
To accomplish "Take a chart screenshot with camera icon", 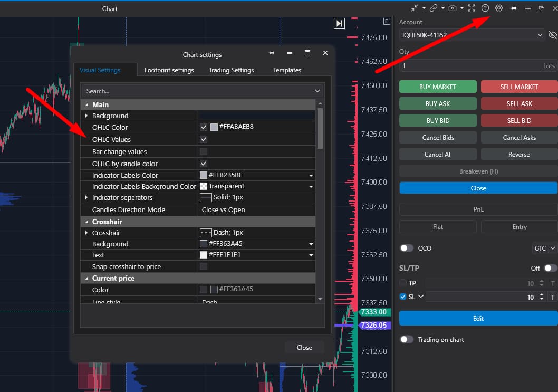I will [453, 8].
